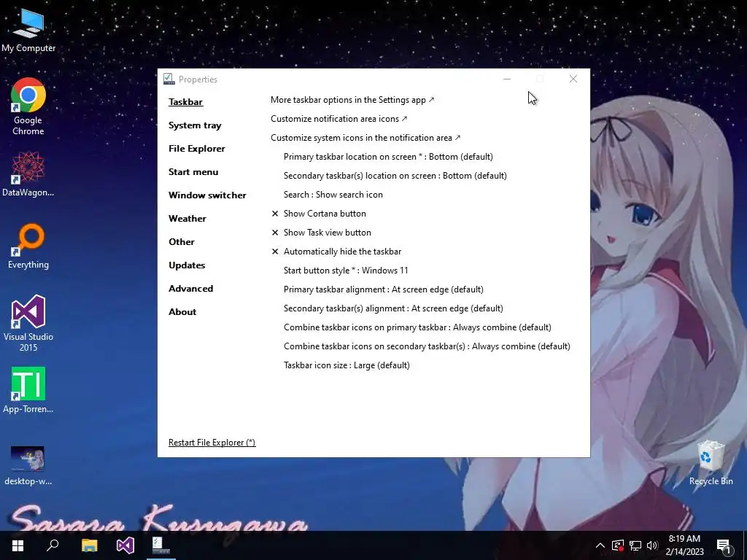Open File Explorer from the taskbar
747x560 pixels.
(89, 545)
